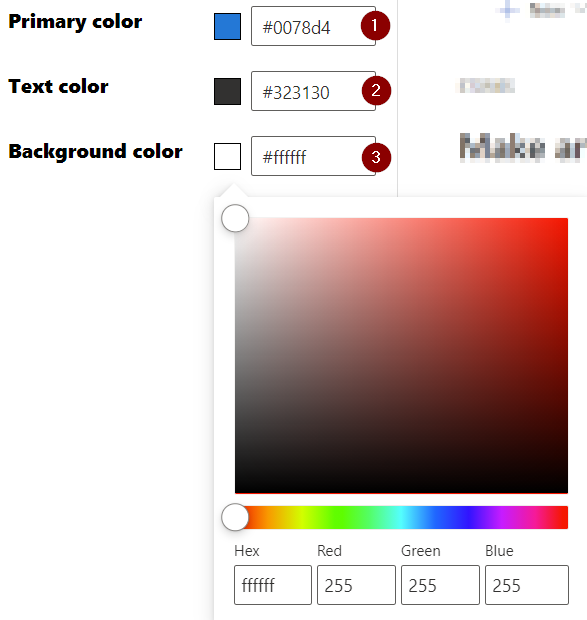
Task: Click the hue slider circular thumb
Action: 235,517
